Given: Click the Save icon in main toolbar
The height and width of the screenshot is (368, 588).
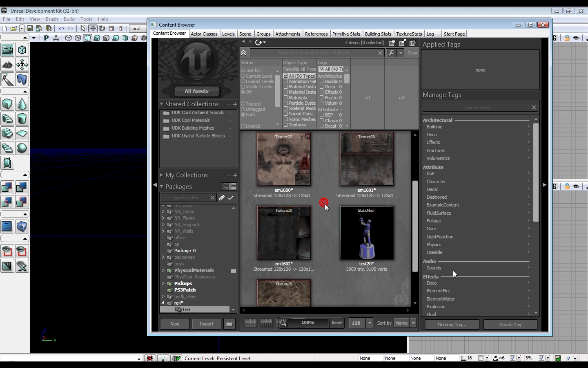Looking at the screenshot, I should coord(30,29).
